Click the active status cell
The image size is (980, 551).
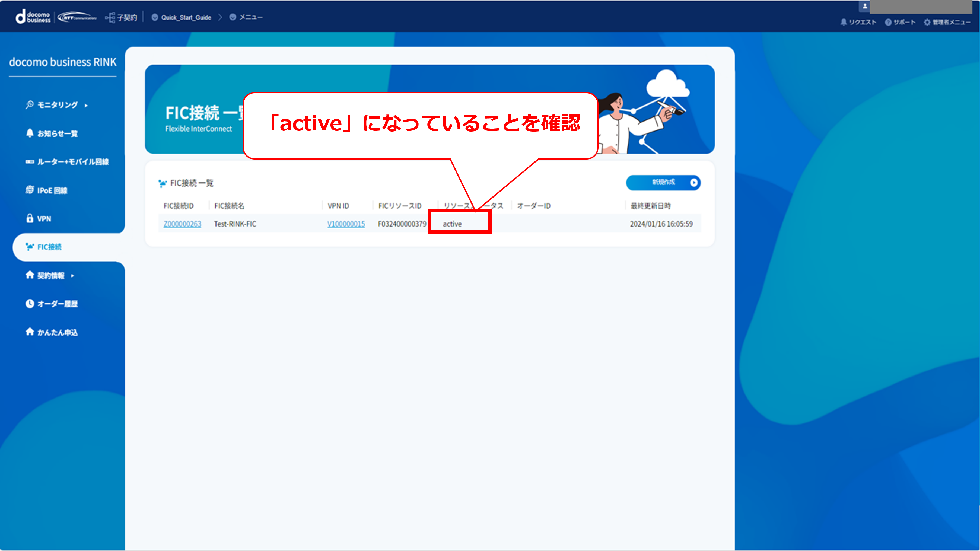pyautogui.click(x=452, y=224)
